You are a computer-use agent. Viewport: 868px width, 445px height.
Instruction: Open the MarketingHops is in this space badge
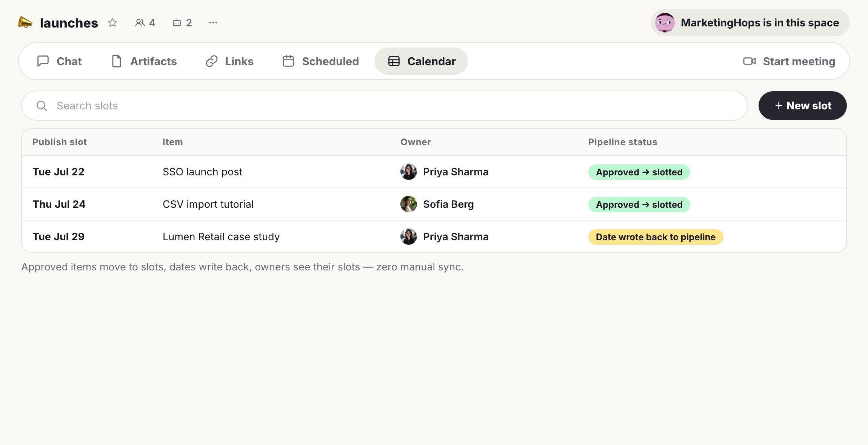(x=750, y=23)
